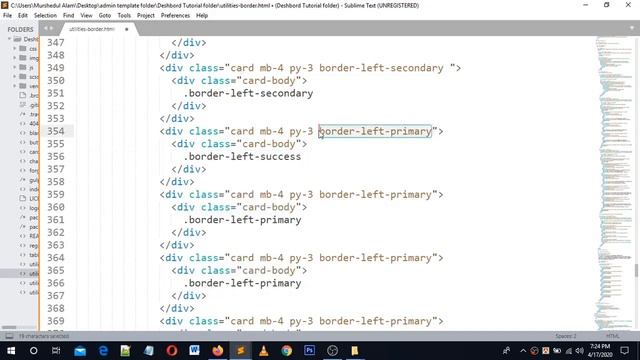
Task: Go to the previous tab with left arrow
Action: click(x=45, y=28)
